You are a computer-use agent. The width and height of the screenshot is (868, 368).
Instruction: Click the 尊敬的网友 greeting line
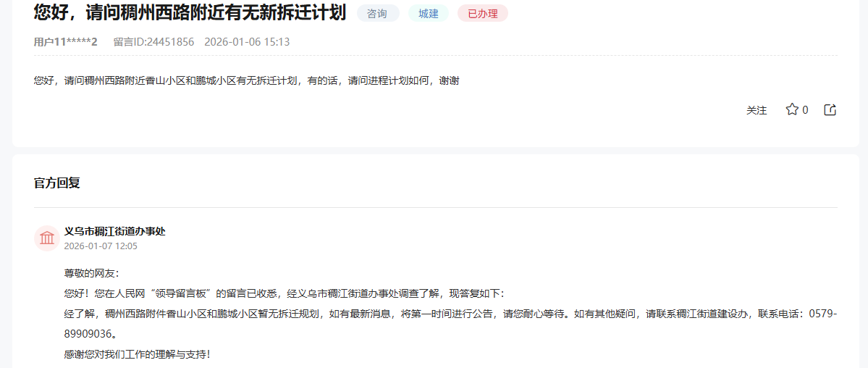tap(91, 273)
